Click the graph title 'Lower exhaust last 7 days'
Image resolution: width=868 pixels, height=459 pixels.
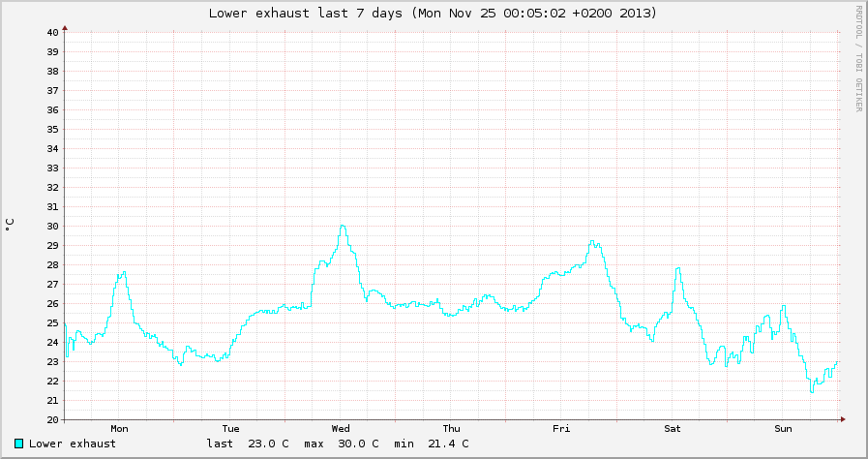[x=306, y=13]
